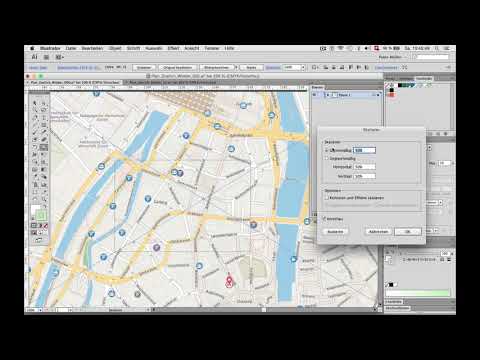Select the Blend tool
Image resolution: width=480 pixels, height=360 pixels.
(44, 177)
